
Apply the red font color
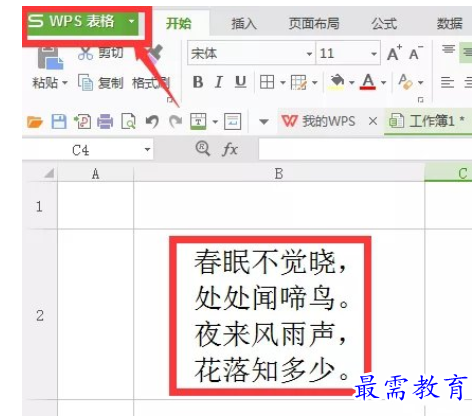pos(368,82)
